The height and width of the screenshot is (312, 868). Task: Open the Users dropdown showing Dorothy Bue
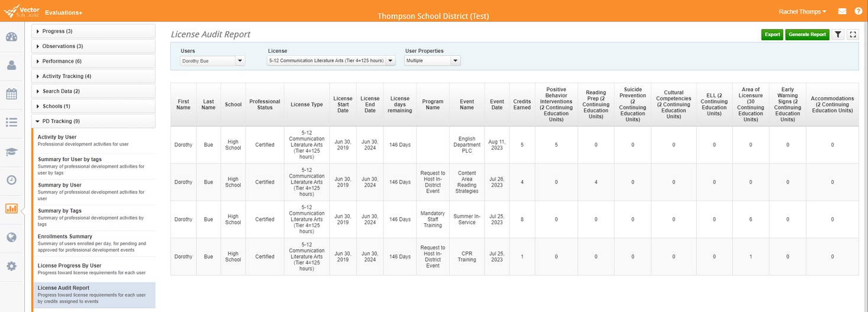(212, 60)
